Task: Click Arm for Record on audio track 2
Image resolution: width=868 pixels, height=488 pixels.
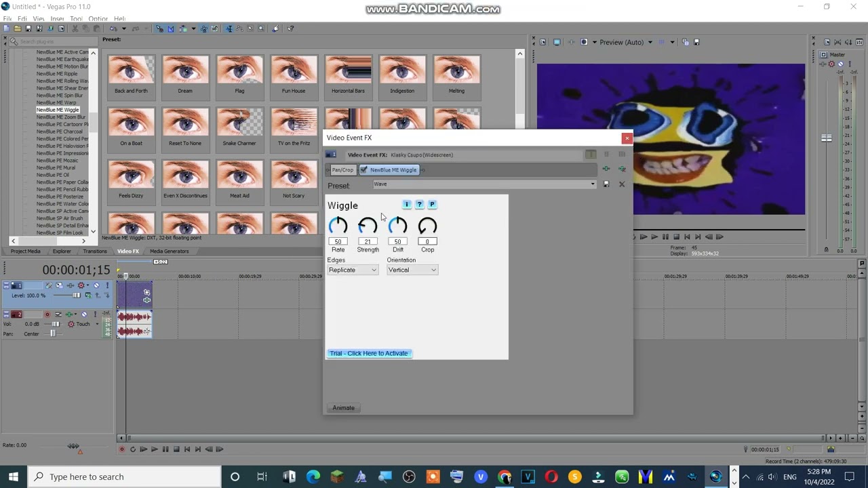Action: pyautogui.click(x=47, y=314)
